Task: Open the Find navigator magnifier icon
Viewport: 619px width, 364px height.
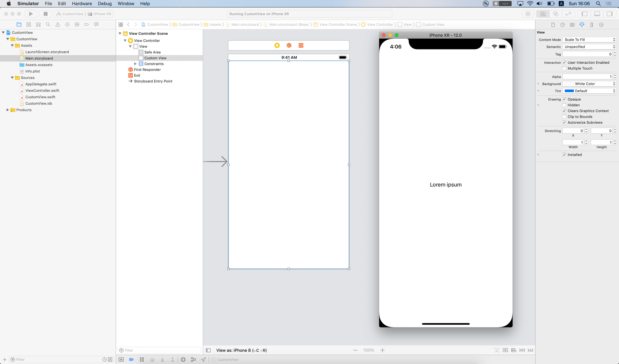Action: [x=48, y=24]
